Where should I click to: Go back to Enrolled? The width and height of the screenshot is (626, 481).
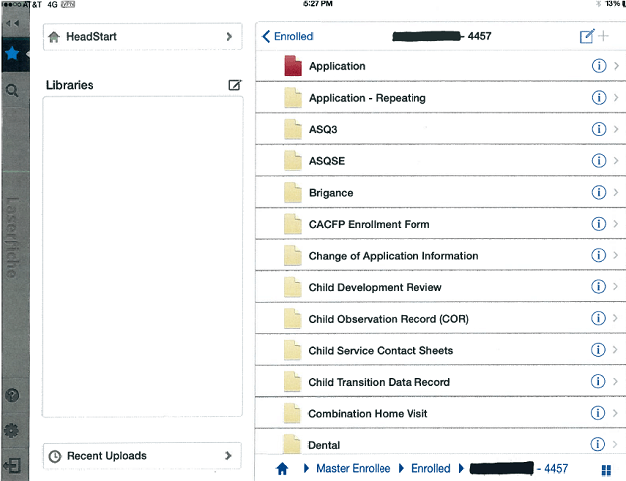tap(288, 36)
